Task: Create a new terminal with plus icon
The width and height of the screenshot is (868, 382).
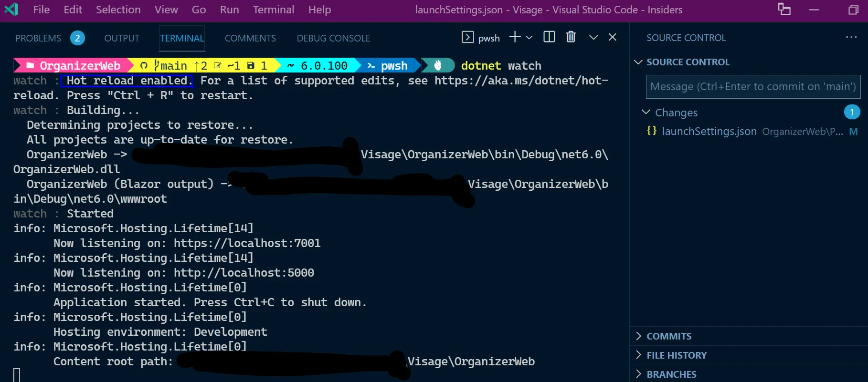Action: 515,37
